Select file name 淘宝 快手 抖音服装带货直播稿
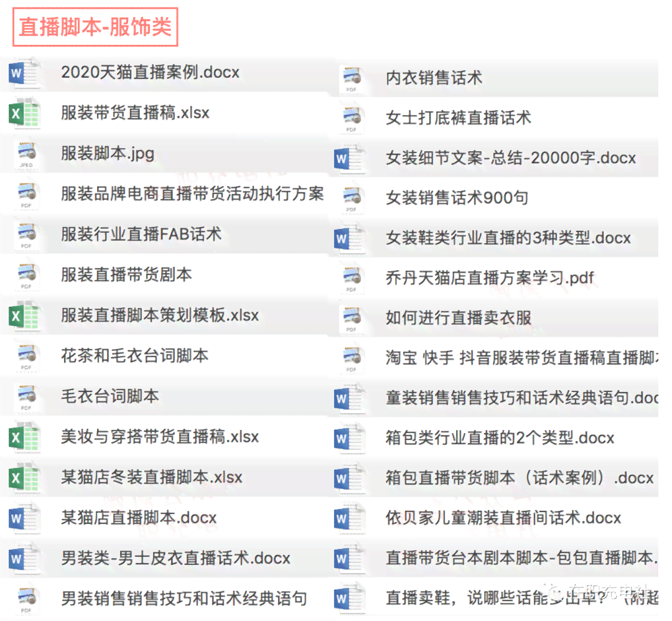 521,358
